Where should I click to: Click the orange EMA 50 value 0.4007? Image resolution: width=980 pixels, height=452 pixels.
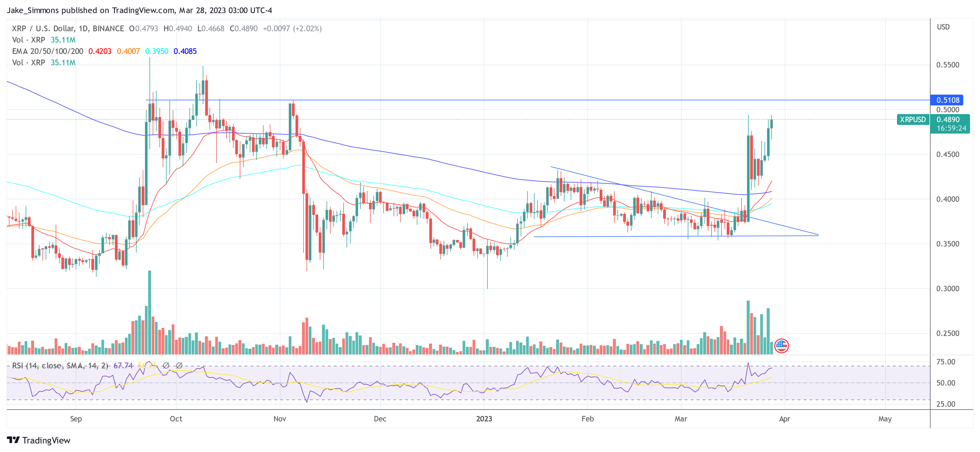pos(128,51)
